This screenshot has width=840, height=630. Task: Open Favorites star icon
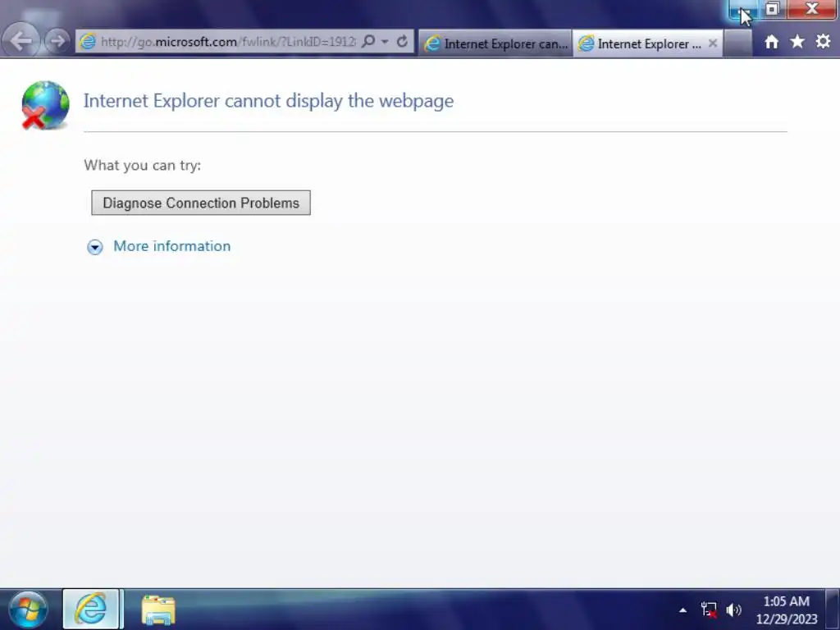[797, 41]
